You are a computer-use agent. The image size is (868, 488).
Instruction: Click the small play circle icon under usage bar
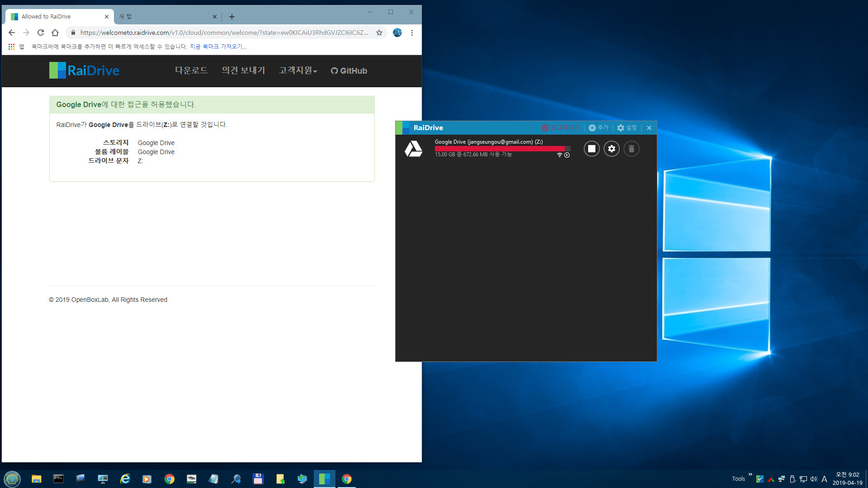pos(567,155)
